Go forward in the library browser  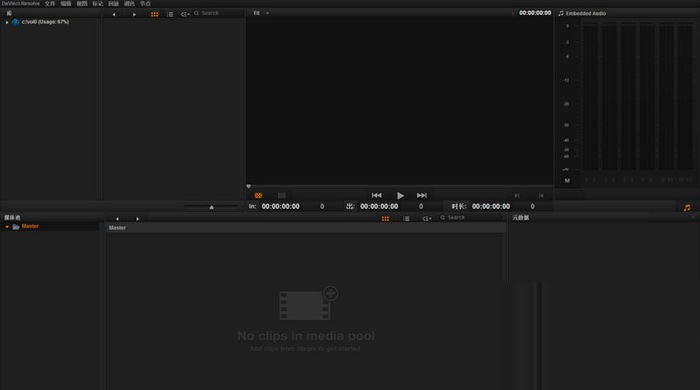134,14
